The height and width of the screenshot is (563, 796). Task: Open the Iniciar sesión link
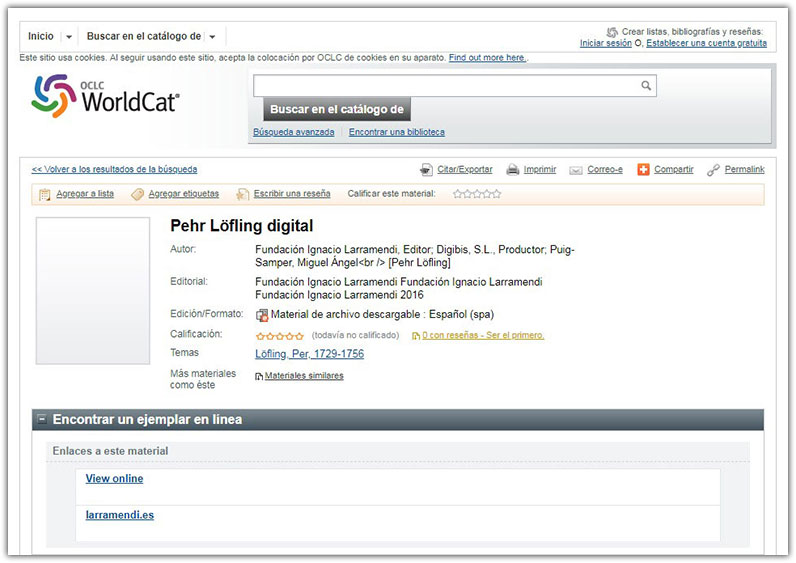pyautogui.click(x=606, y=43)
